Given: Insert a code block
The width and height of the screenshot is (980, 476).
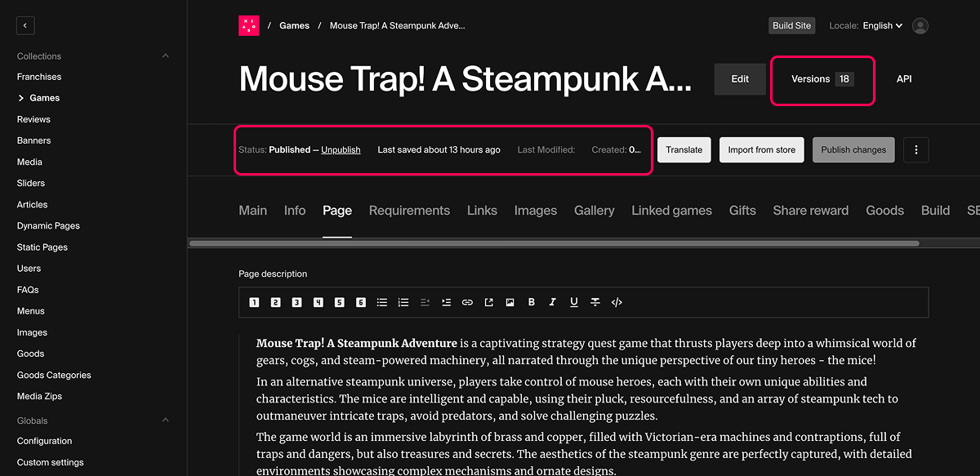Looking at the screenshot, I should coord(617,302).
